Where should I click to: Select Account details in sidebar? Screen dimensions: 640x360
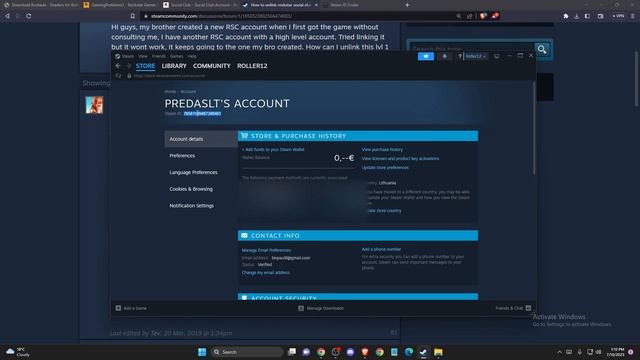tap(201, 139)
